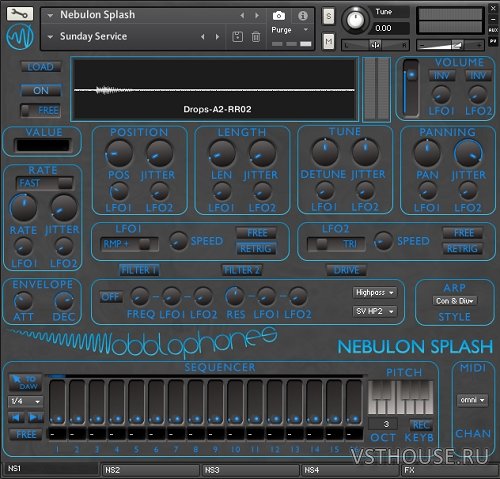Select previous snapshot beside Sunday Service
This screenshot has height=479, width=500.
point(203,37)
